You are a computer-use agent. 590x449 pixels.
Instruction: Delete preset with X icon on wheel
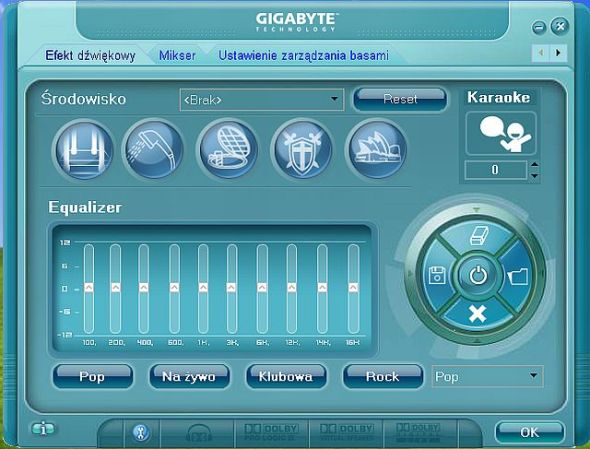[477, 314]
